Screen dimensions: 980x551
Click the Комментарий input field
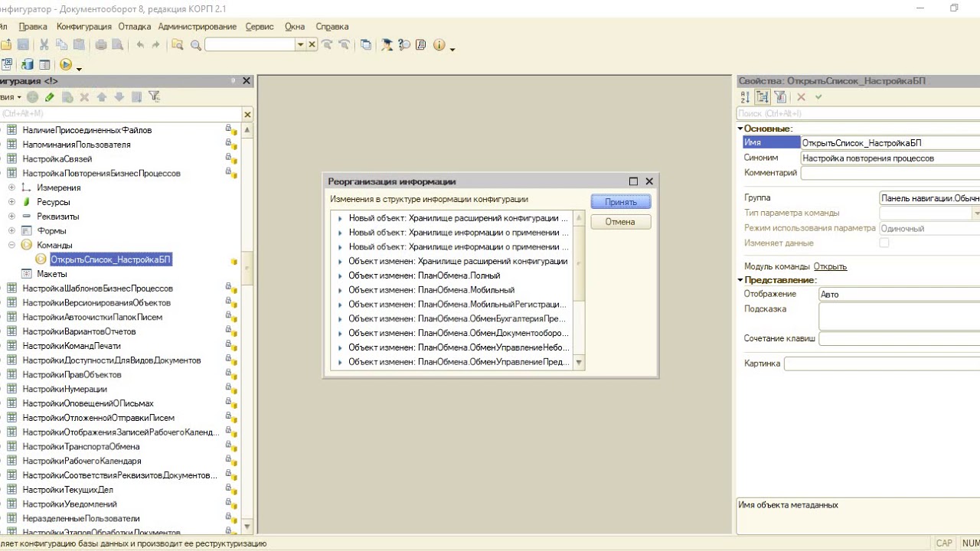[890, 172]
